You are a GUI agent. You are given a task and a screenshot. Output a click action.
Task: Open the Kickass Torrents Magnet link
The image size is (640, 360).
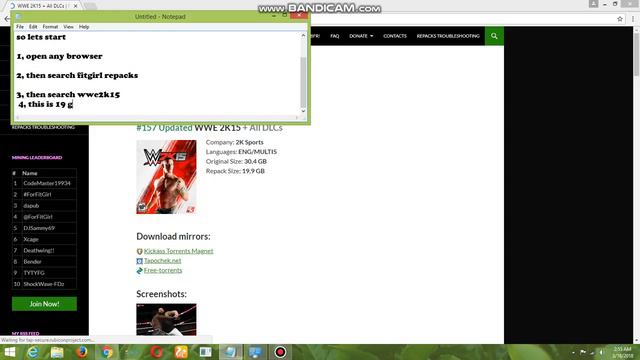(178, 251)
